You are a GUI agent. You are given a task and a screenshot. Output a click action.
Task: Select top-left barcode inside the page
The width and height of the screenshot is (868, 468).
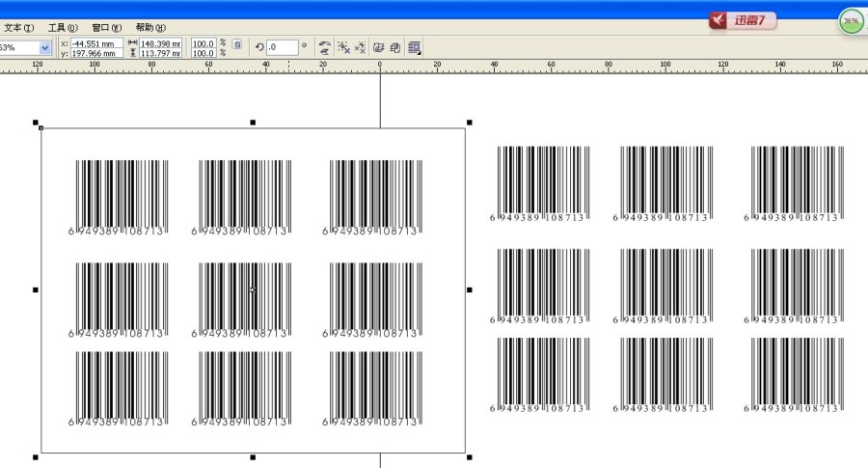(x=118, y=198)
